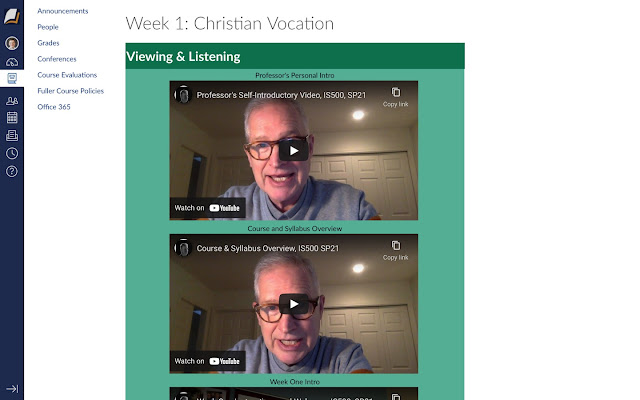This screenshot has height=400, width=640.
Task: Open the Grades link
Action: [x=48, y=43]
